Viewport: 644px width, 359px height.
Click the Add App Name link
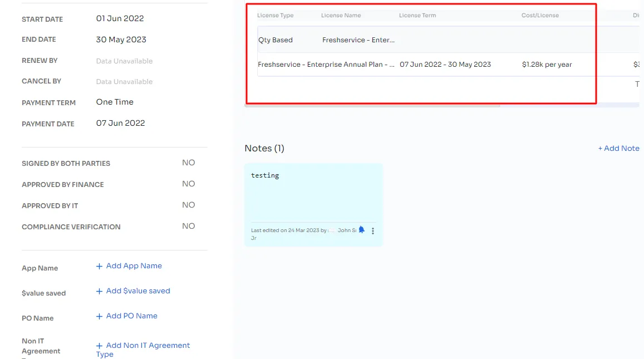134,265
